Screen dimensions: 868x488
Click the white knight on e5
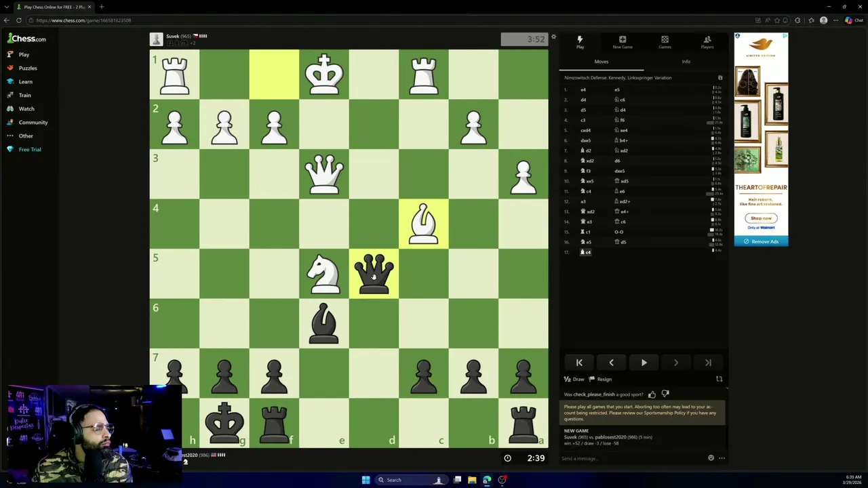[x=324, y=274]
